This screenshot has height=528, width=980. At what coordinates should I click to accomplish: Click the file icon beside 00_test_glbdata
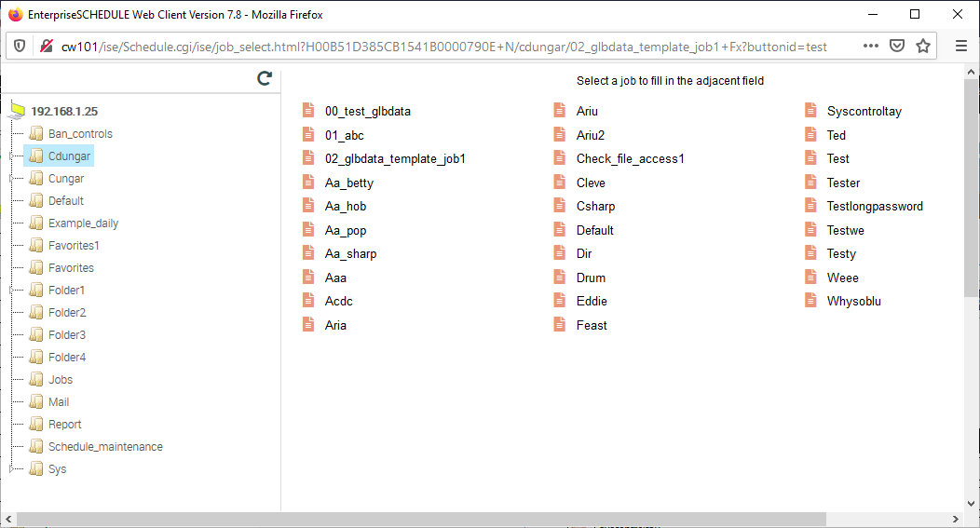point(308,111)
